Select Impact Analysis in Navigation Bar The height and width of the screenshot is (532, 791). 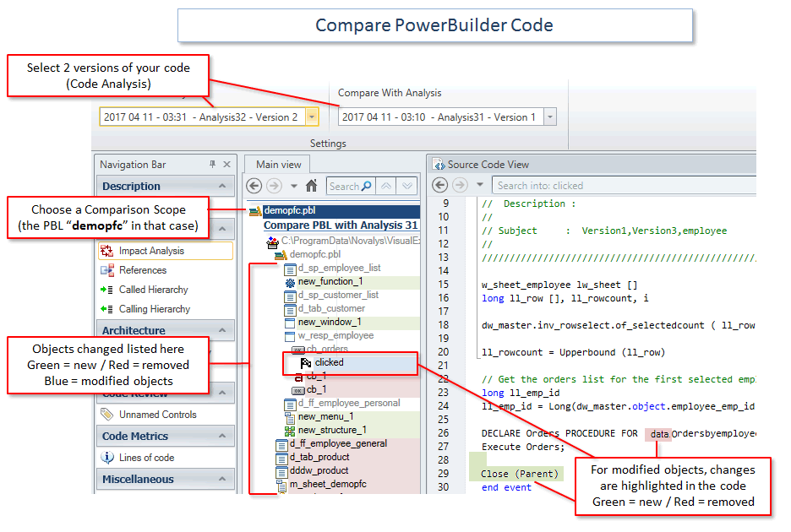click(166, 251)
